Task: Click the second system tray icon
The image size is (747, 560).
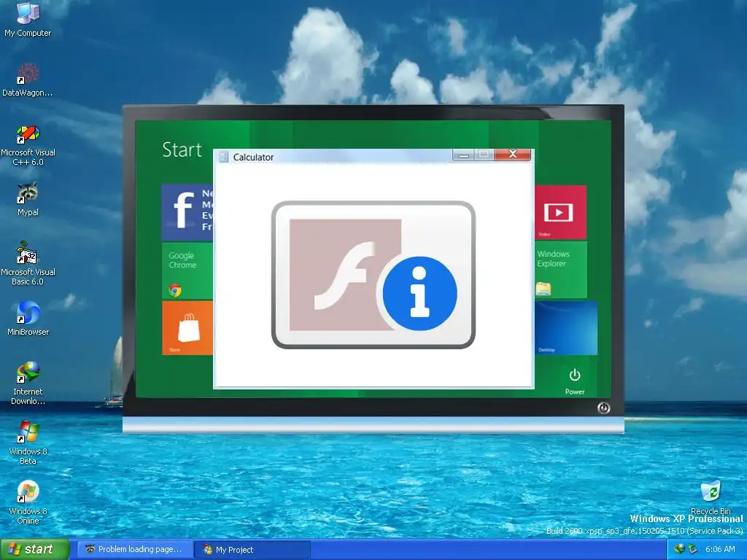Action: (x=692, y=549)
